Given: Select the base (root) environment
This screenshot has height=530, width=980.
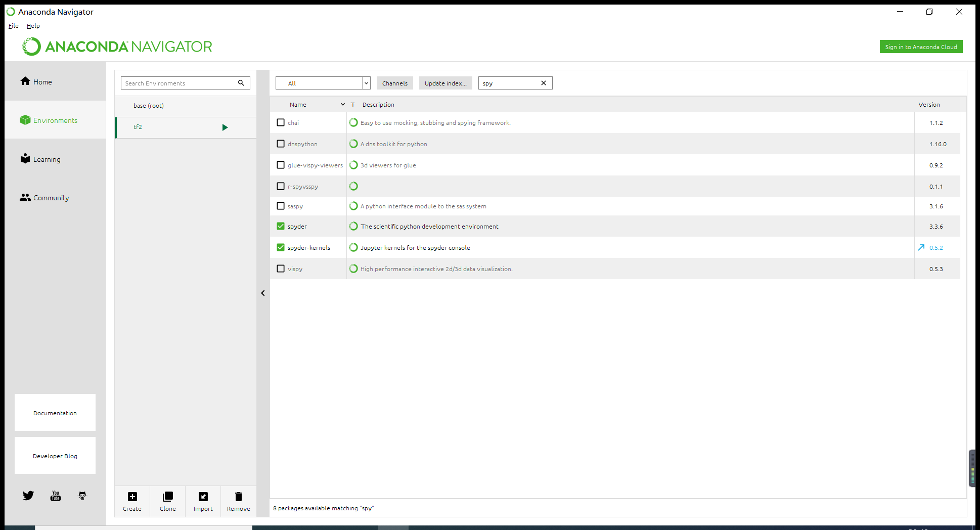Looking at the screenshot, I should [x=186, y=106].
